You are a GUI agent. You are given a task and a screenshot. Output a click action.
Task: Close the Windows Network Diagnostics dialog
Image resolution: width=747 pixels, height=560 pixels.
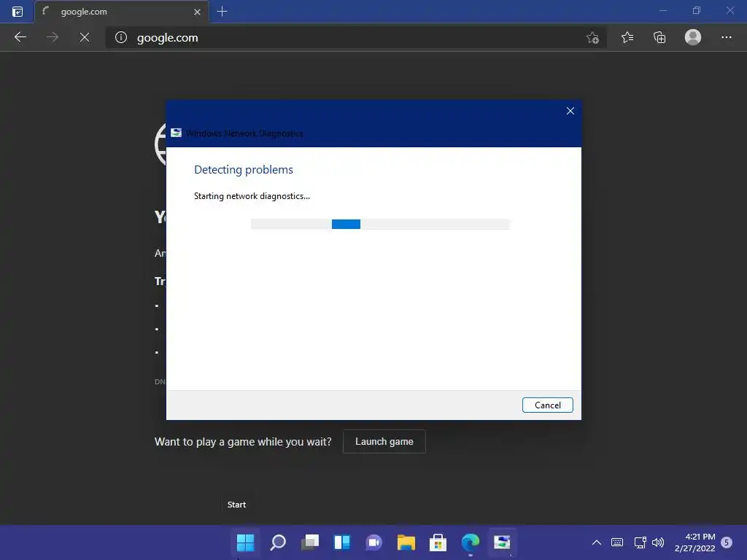570,111
